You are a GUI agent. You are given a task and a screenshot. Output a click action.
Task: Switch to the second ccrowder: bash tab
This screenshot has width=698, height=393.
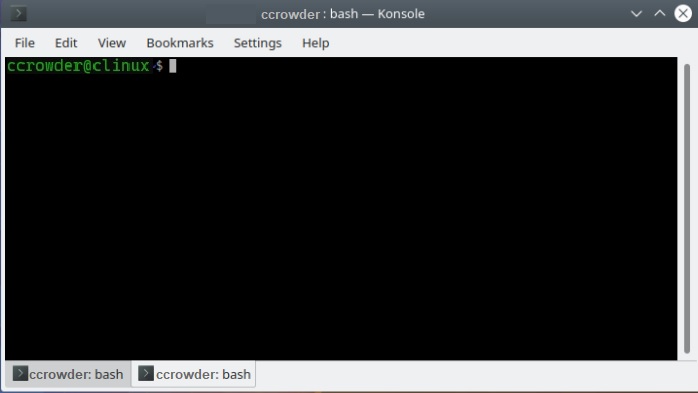[194, 374]
